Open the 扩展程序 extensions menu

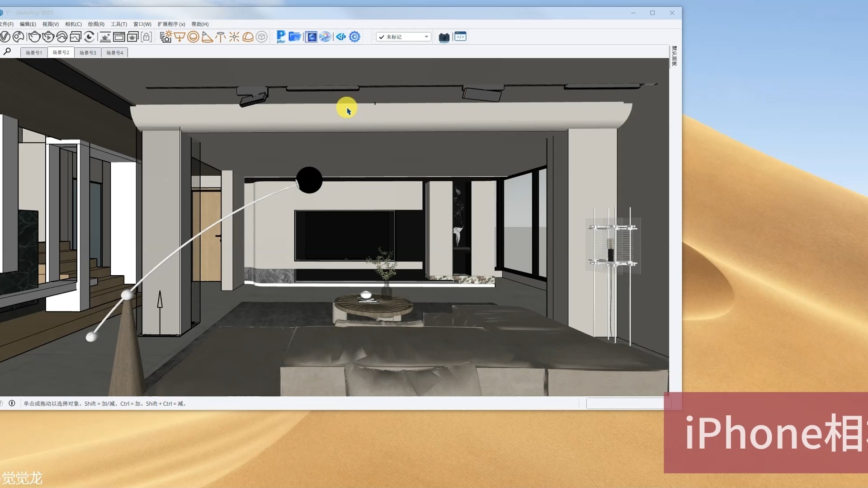click(x=171, y=24)
